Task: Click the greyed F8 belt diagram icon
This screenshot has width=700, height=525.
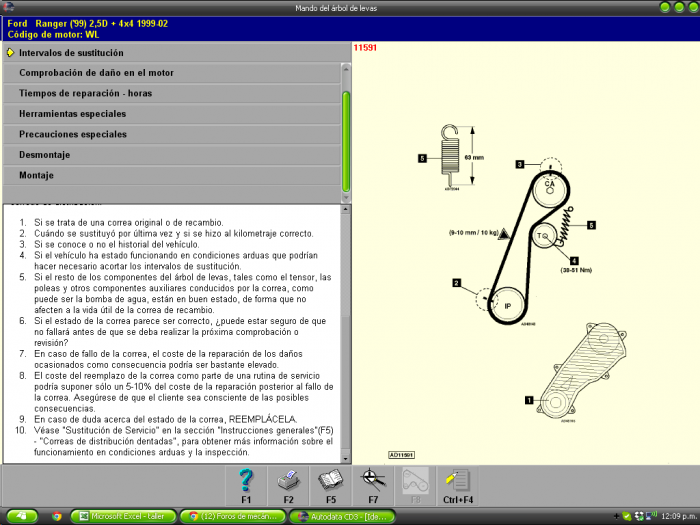Action: tap(416, 486)
